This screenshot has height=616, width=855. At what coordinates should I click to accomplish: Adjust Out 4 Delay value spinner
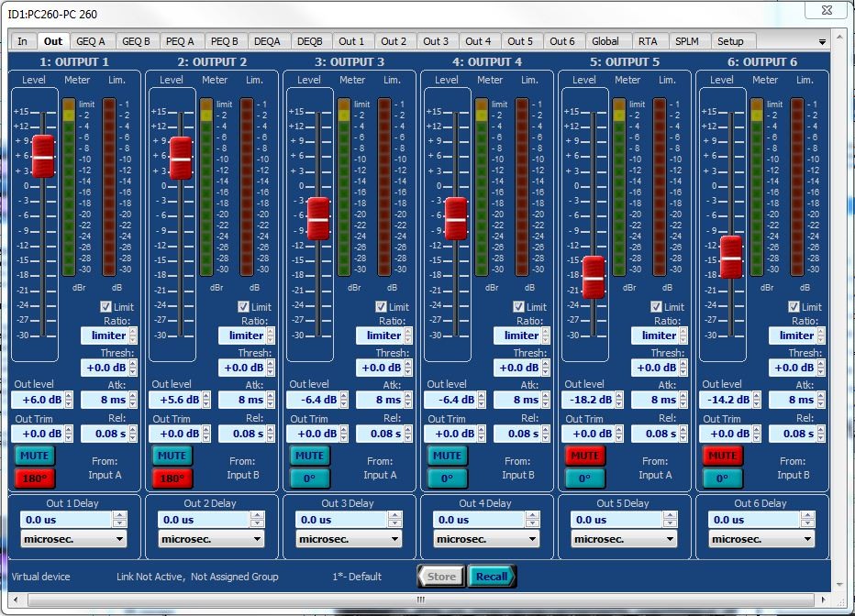tap(533, 520)
